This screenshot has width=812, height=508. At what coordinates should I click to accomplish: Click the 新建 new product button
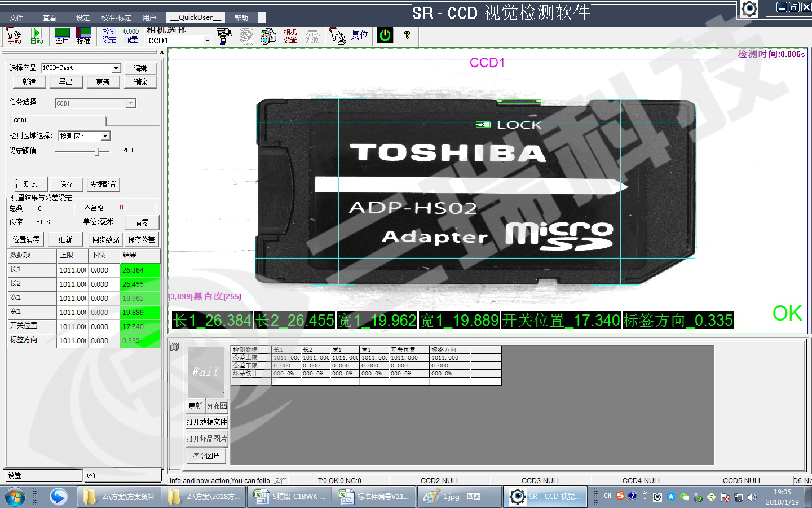tap(29, 82)
